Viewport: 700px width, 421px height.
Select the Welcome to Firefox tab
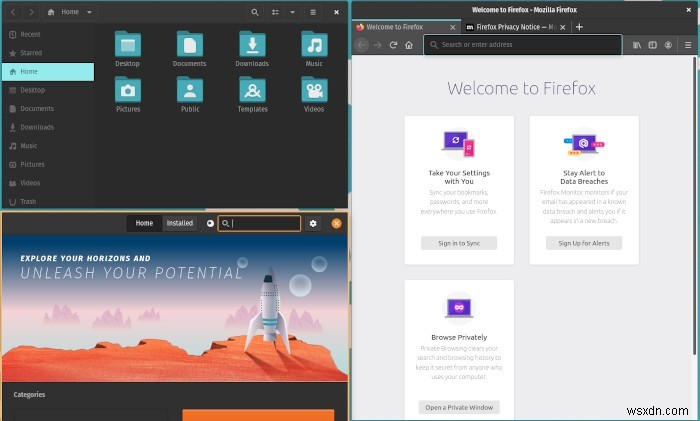click(405, 27)
